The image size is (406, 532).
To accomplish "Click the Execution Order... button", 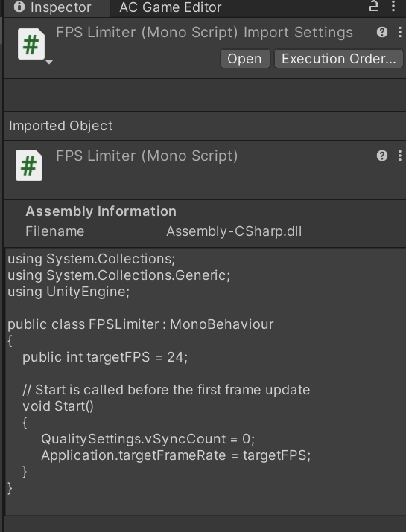I will tap(338, 59).
